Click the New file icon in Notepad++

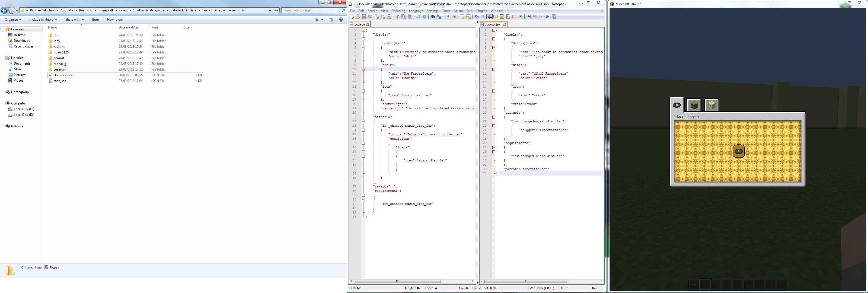point(352,17)
